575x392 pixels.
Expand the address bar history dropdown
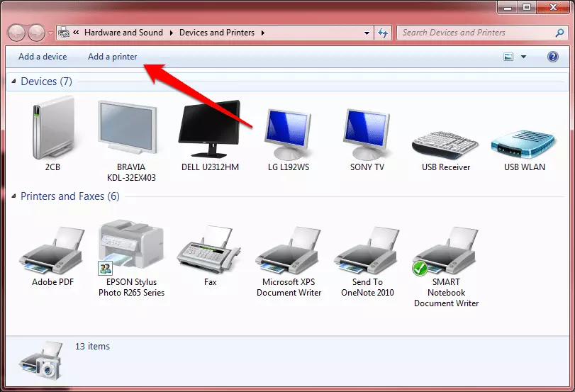(367, 33)
